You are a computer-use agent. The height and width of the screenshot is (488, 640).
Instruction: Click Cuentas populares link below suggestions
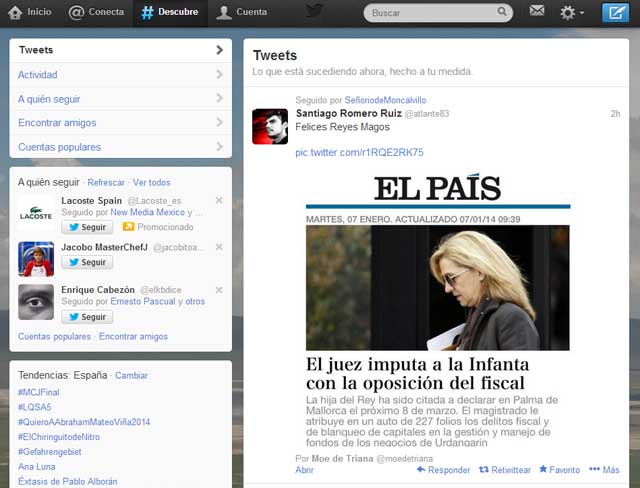click(54, 337)
